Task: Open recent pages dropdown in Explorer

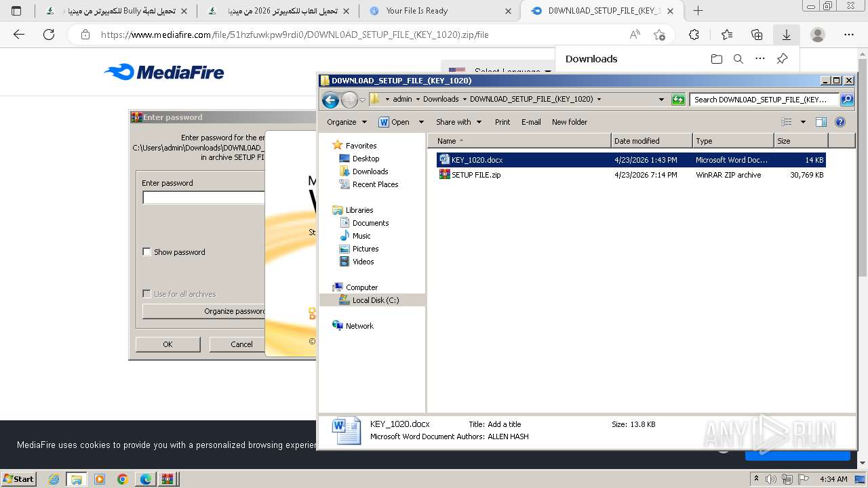Action: point(362,100)
